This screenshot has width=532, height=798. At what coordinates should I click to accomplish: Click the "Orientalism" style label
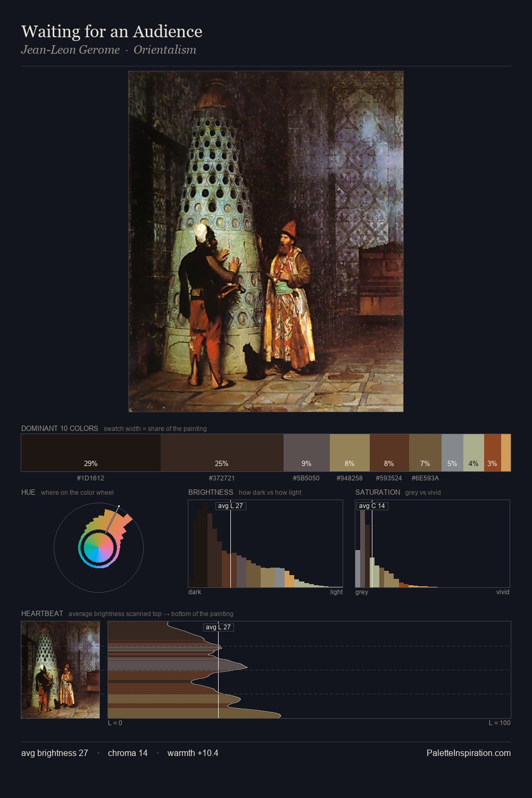coord(165,50)
